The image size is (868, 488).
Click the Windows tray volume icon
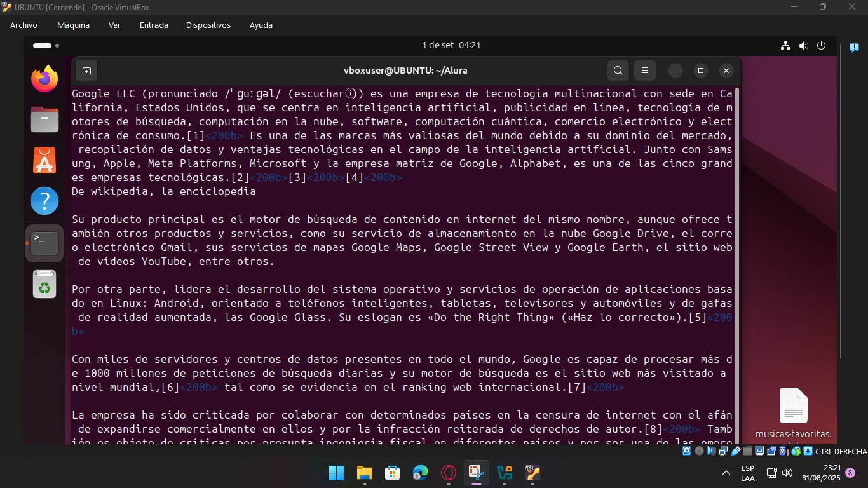click(787, 473)
